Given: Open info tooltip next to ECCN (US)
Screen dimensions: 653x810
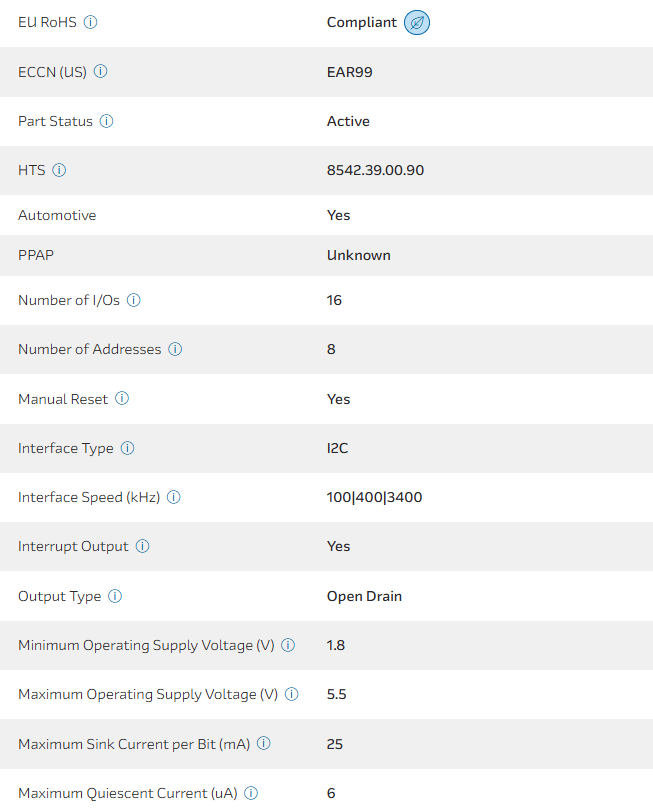Looking at the screenshot, I should pos(101,72).
